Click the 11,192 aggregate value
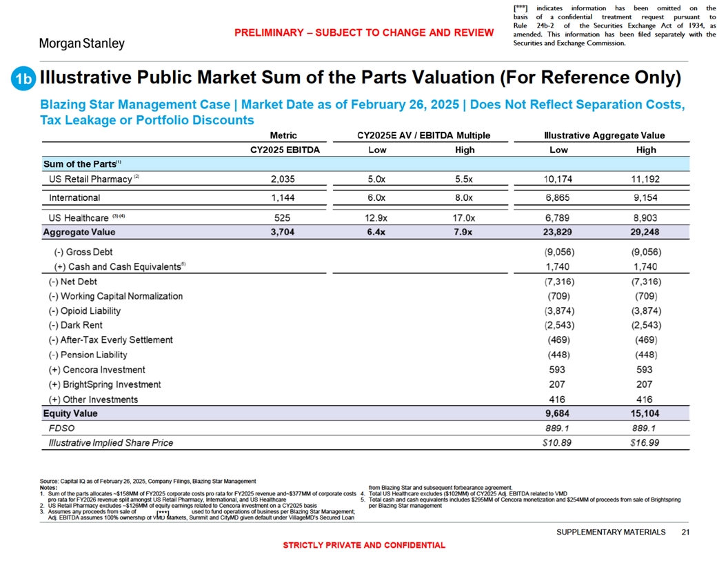728x563 pixels. click(x=645, y=179)
